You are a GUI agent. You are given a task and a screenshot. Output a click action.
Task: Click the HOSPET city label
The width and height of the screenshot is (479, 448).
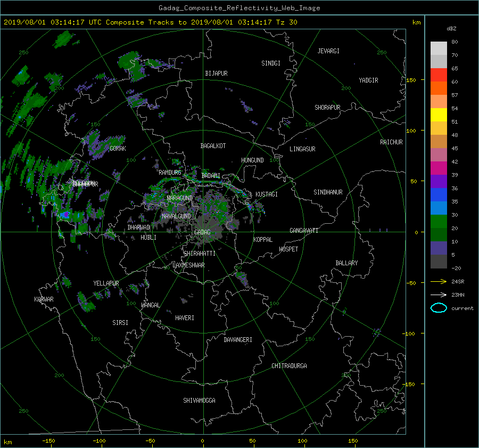[x=288, y=249]
